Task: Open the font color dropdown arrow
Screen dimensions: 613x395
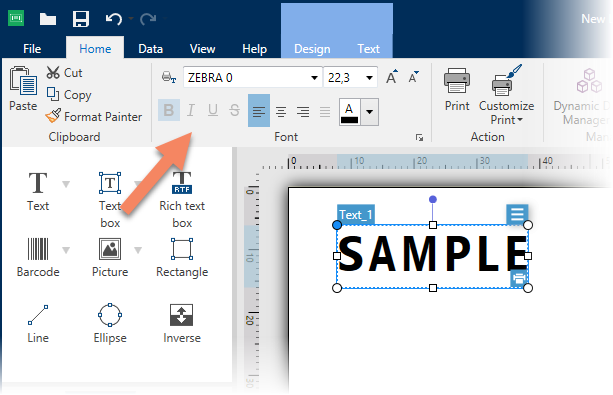Action: 369,112
